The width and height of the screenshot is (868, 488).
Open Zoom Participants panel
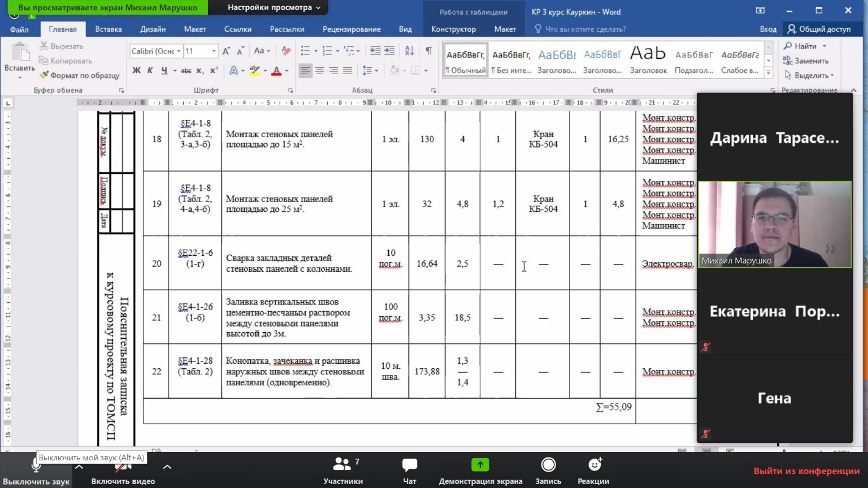point(343,471)
